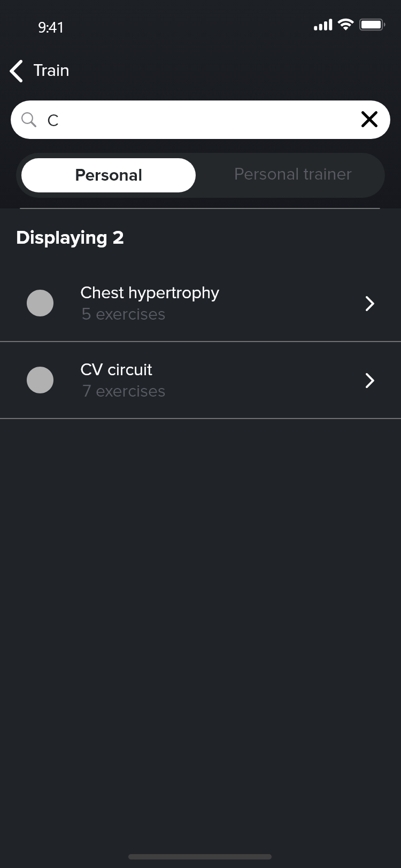Tap the Wi-Fi status icon
This screenshot has height=868, width=401.
coord(346,25)
